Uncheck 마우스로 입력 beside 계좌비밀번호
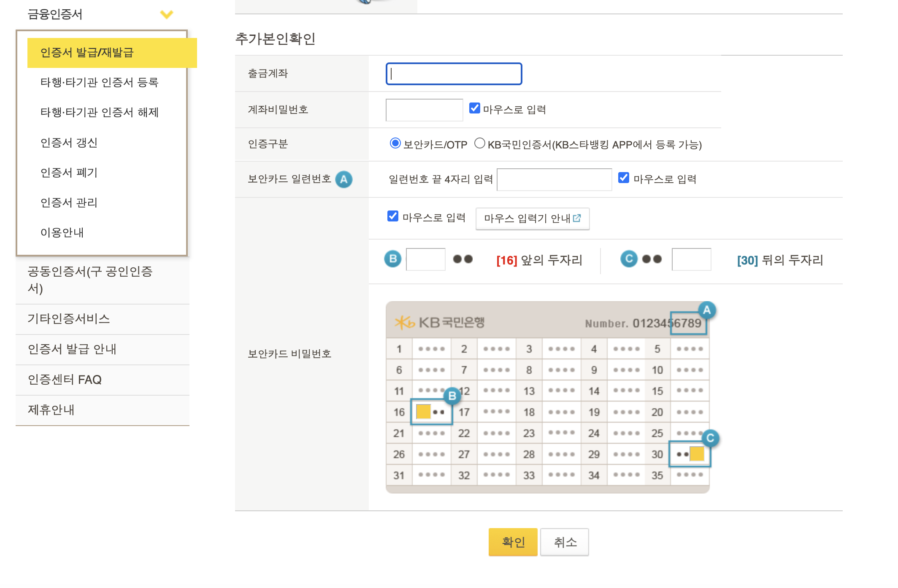This screenshot has height=588, width=898. 475,108
